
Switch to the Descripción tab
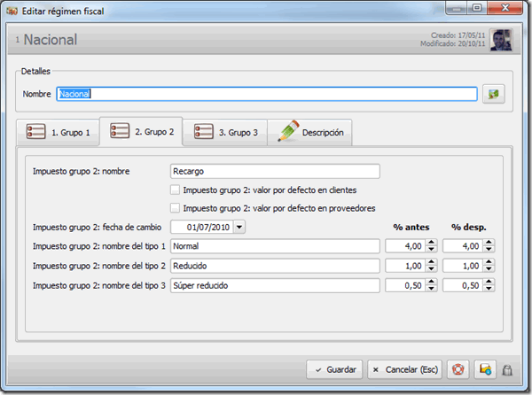[309, 132]
